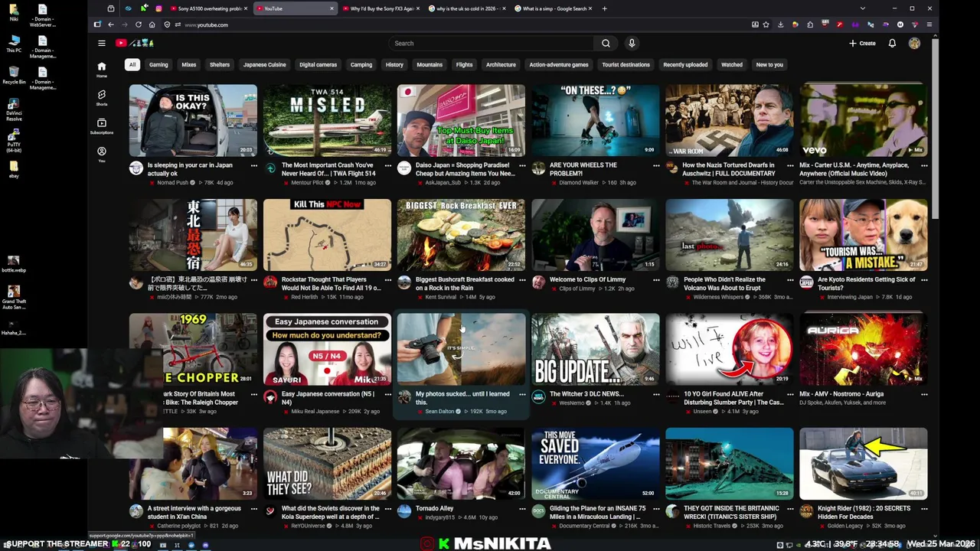The width and height of the screenshot is (980, 551).
Task: Select the New to you filter chip
Action: tap(769, 64)
